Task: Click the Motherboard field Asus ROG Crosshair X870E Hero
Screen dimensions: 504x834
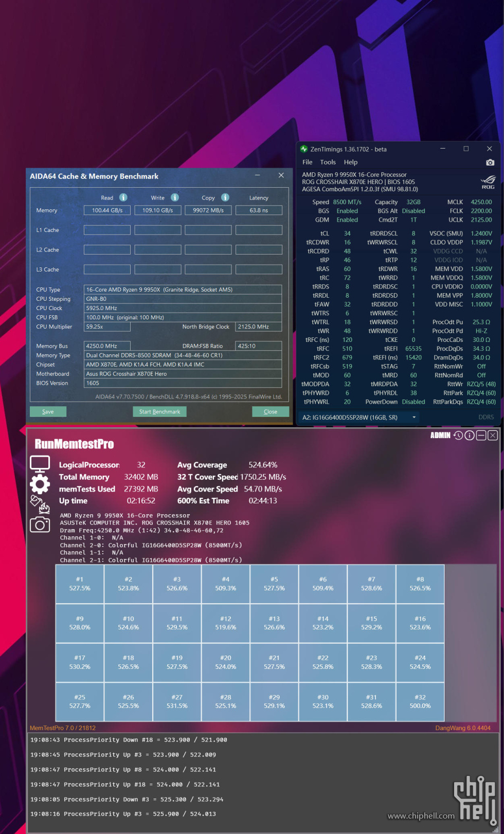Action: [183, 374]
